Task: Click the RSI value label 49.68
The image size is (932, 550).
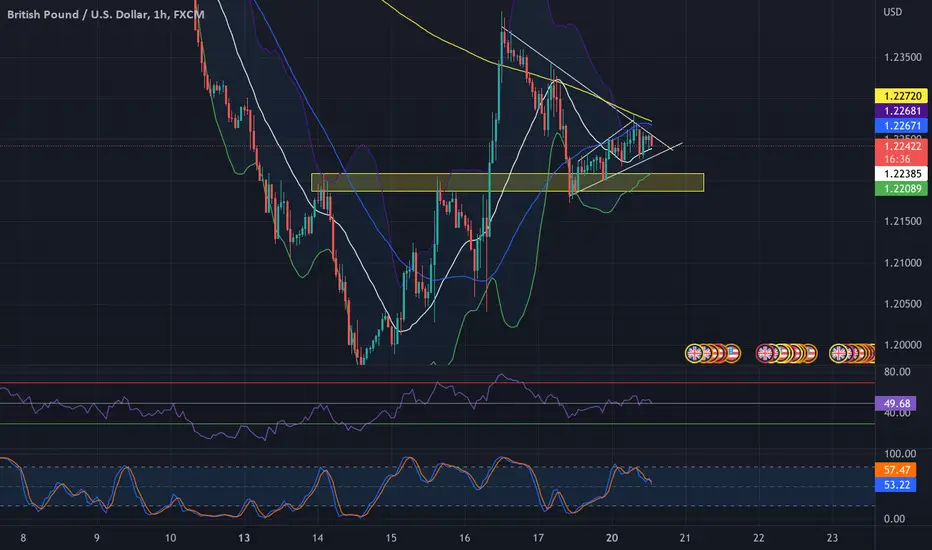Action: tap(896, 404)
